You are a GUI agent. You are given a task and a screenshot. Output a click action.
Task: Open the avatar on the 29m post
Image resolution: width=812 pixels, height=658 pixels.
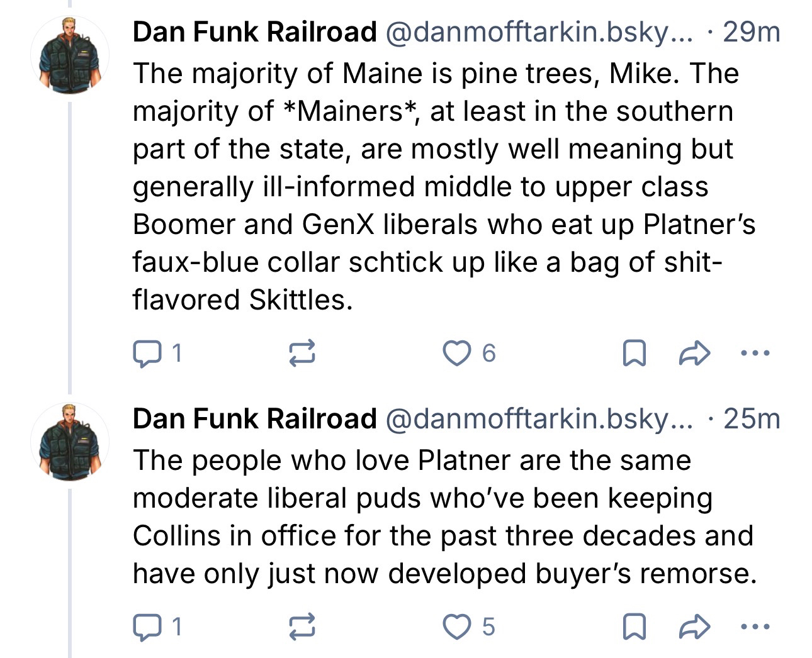(70, 55)
